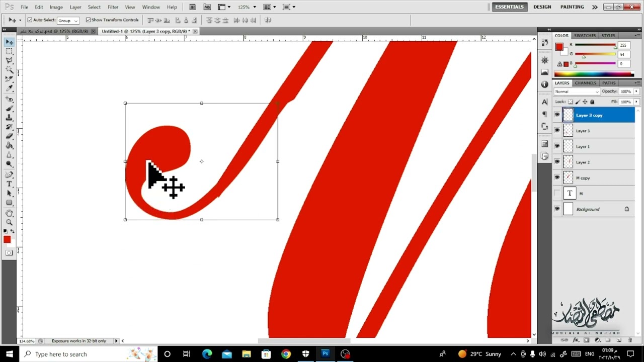Select the Sharpen tool
644x362 pixels.
(x=9, y=155)
